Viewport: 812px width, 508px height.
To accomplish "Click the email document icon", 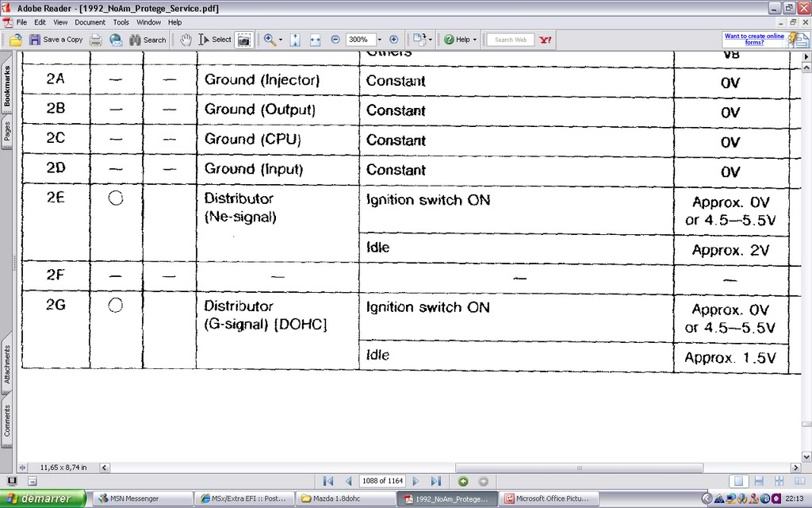I will point(116,39).
